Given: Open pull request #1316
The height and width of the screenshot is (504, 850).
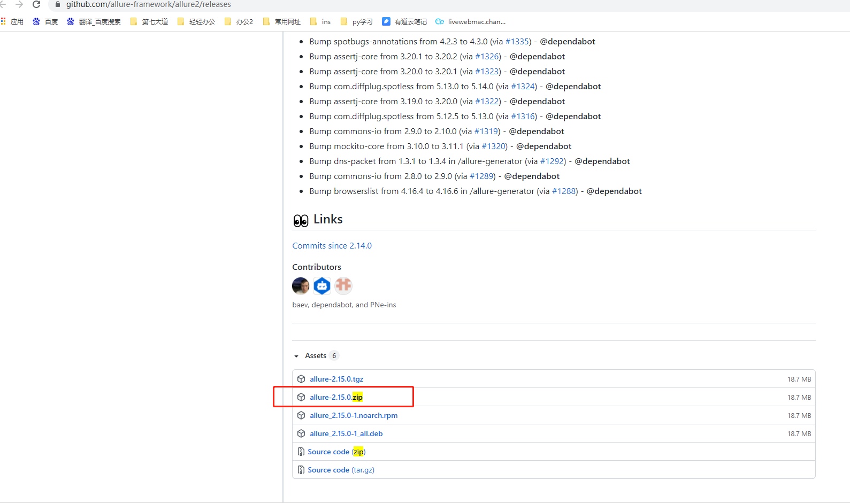Looking at the screenshot, I should tap(523, 117).
